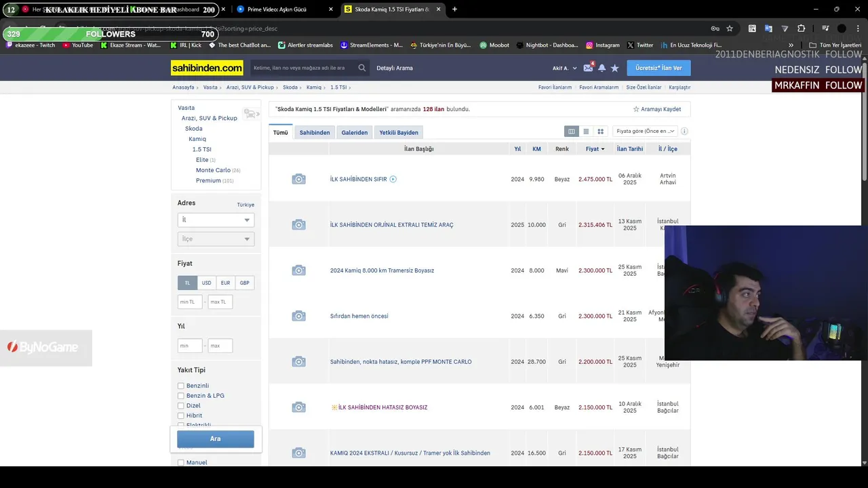The height and width of the screenshot is (488, 868).
Task: Show hidden bookmarks with double chevron
Action: (791, 45)
